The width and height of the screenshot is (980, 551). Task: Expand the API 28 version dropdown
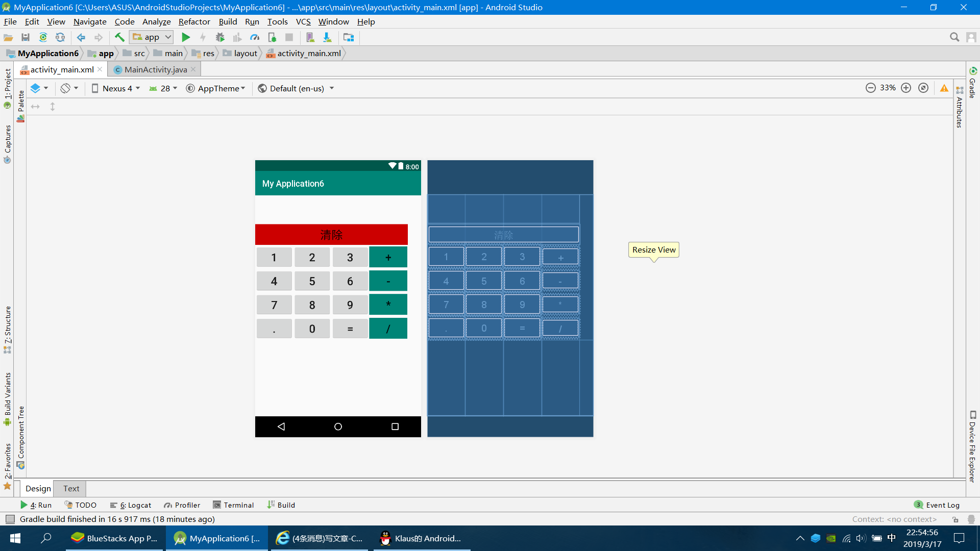coord(162,88)
